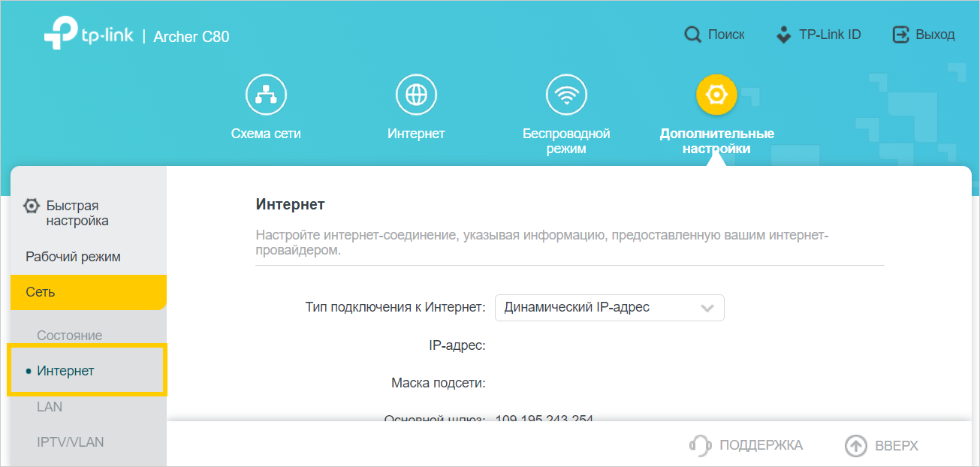The image size is (980, 467).
Task: Select the globe Интернет icon in top navigation
Action: [416, 95]
